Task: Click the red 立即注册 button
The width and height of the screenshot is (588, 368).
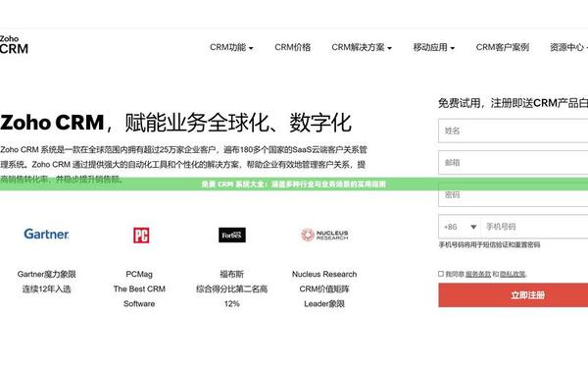Action: [x=513, y=295]
